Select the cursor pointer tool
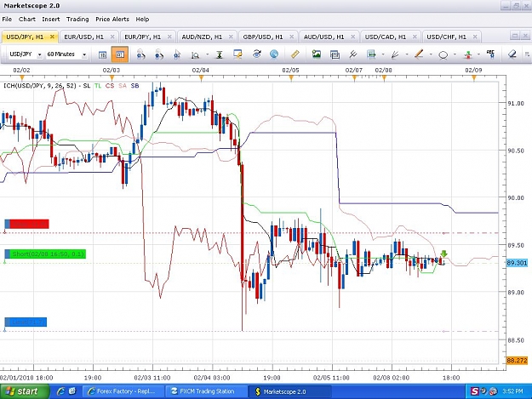The height and width of the screenshot is (399, 532). click(x=177, y=54)
